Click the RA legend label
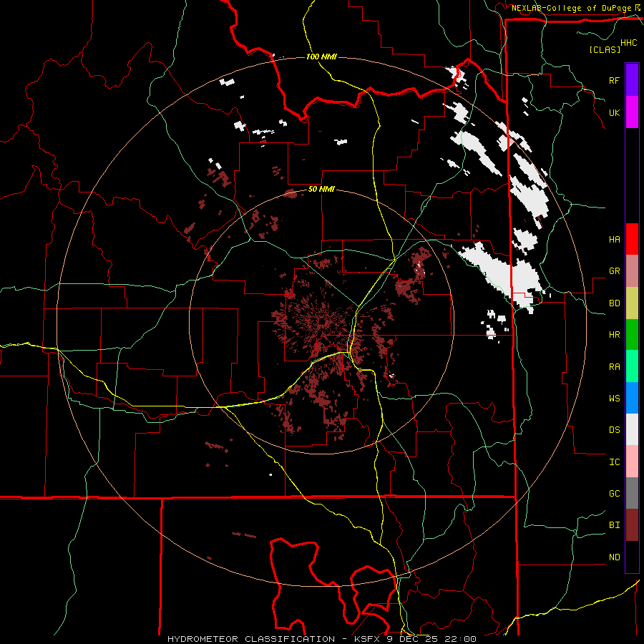The width and height of the screenshot is (644, 644). (614, 367)
